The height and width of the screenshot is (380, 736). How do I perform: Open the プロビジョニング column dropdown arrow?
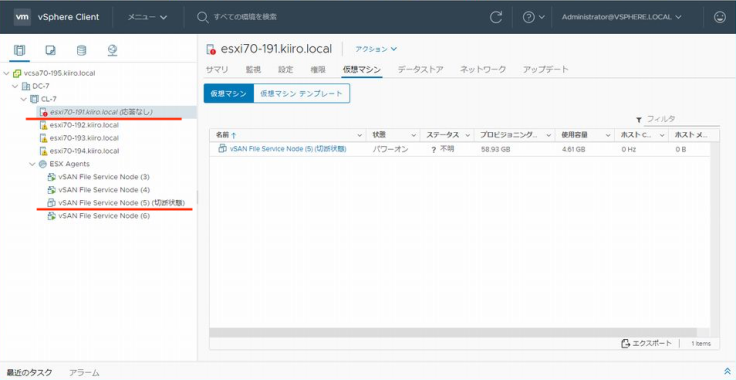click(x=549, y=135)
